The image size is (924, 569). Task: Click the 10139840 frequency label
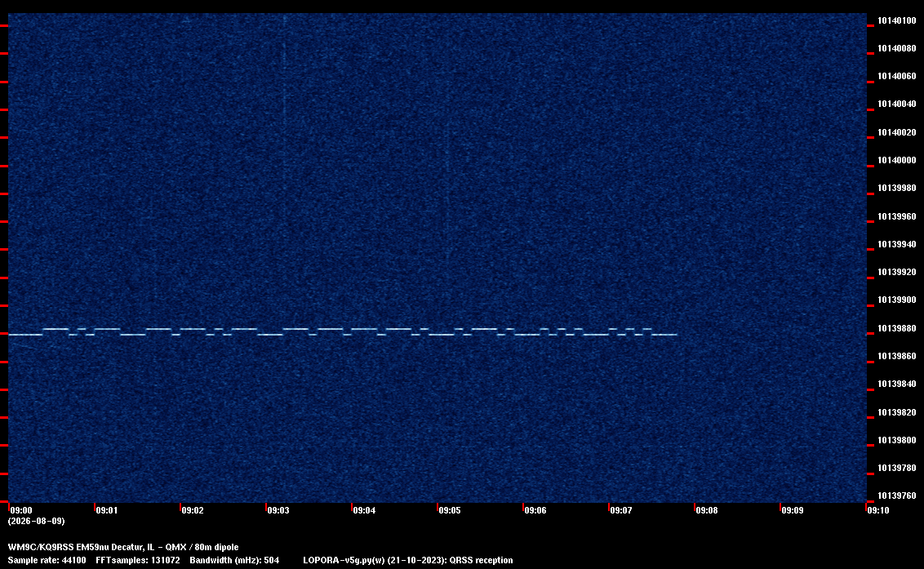897,384
